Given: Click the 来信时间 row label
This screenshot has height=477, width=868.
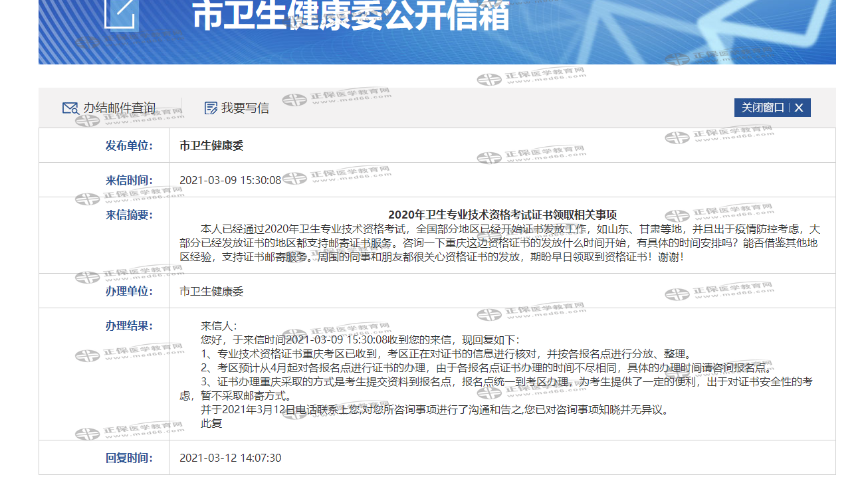Looking at the screenshot, I should tap(129, 180).
